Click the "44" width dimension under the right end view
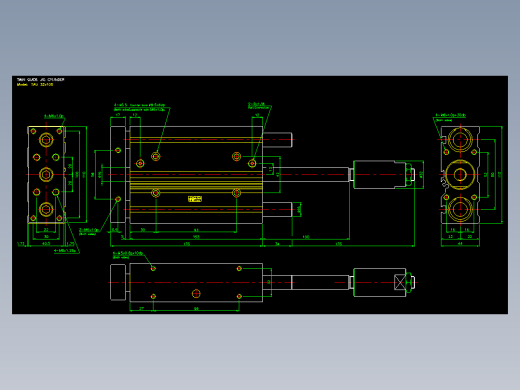520x390 pixels. pyautogui.click(x=460, y=244)
